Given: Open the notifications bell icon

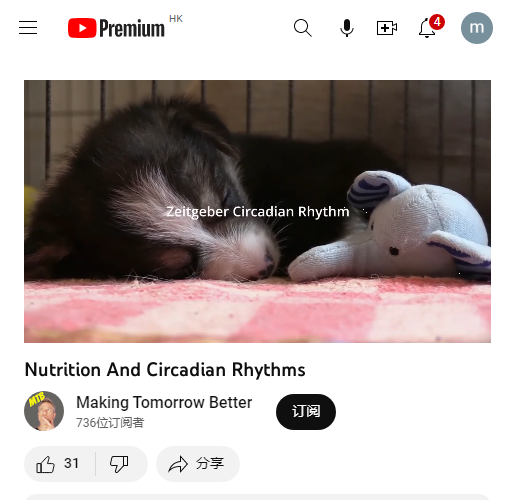Looking at the screenshot, I should point(427,29).
